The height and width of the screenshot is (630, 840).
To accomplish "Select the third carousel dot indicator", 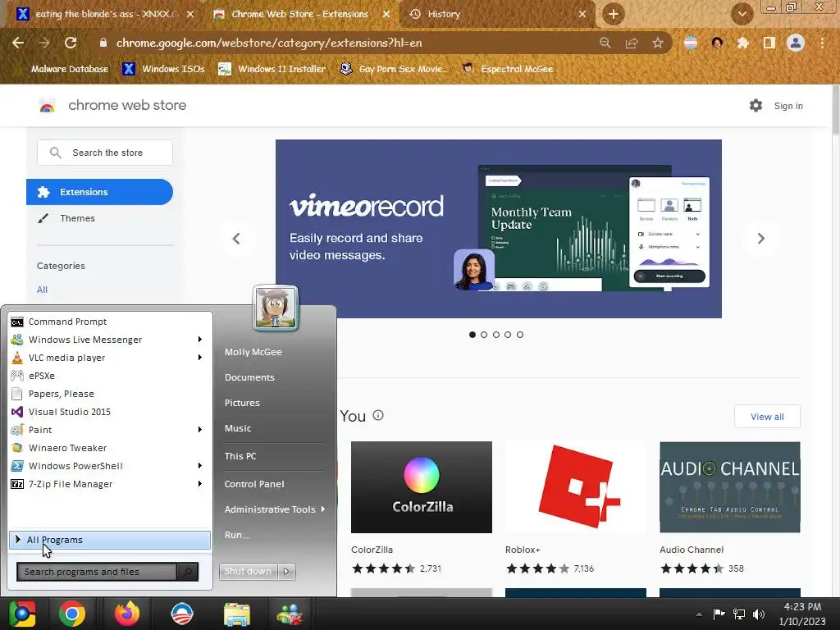I will [x=496, y=335].
